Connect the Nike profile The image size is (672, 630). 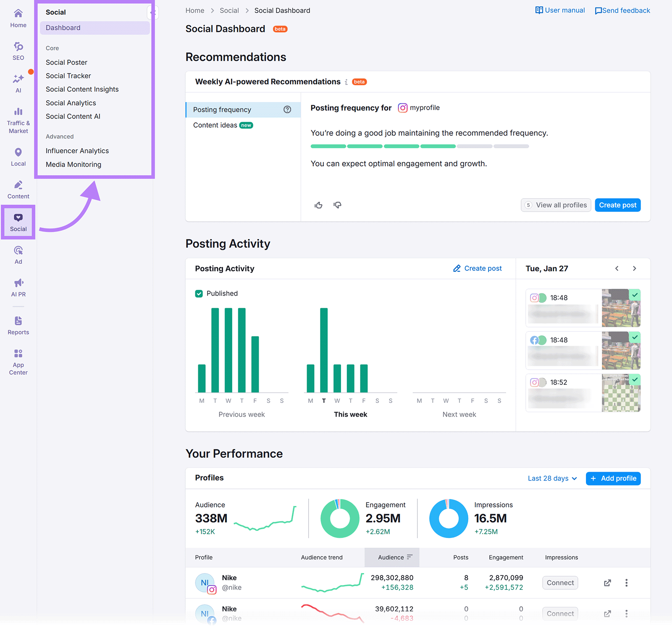coord(560,583)
